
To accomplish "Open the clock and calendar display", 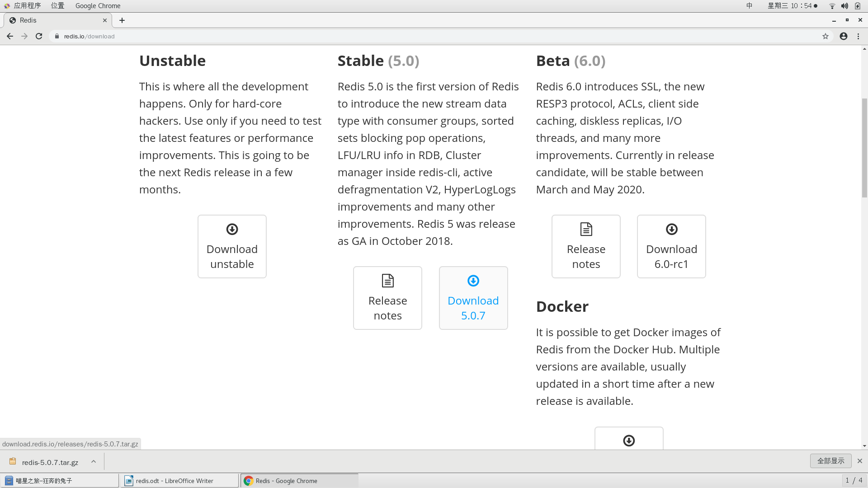I will 792,6.
